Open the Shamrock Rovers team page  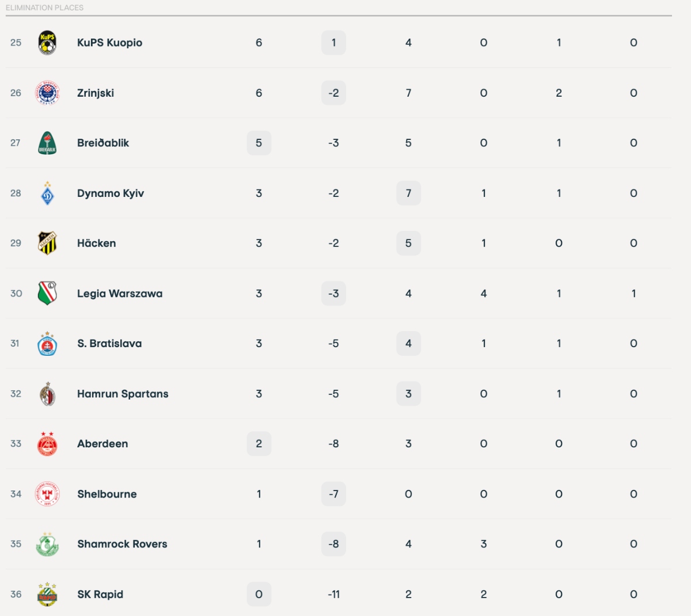(122, 543)
